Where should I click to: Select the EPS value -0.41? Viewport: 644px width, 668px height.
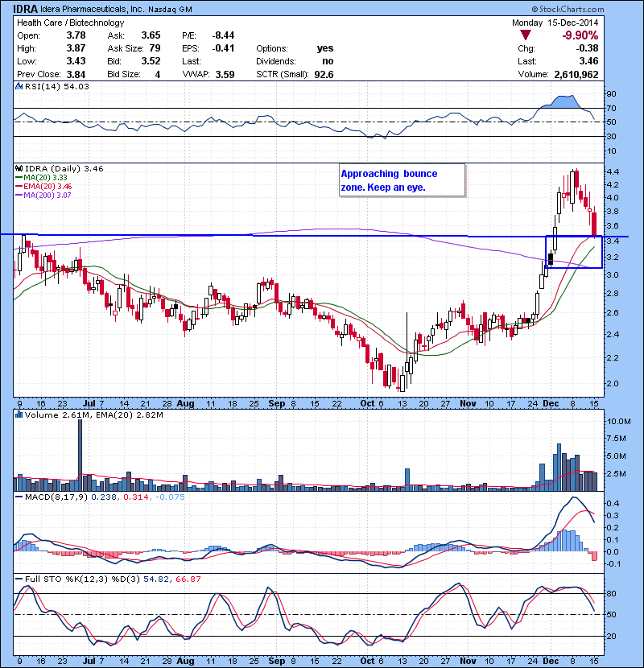[x=223, y=48]
